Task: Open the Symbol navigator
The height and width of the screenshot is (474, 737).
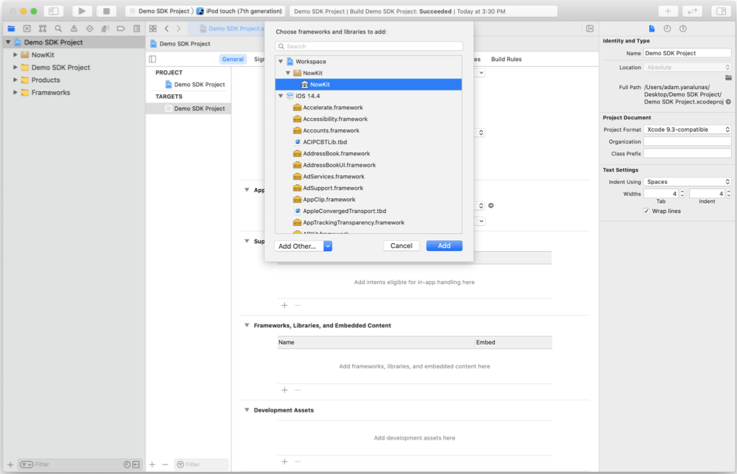Action: click(42, 29)
